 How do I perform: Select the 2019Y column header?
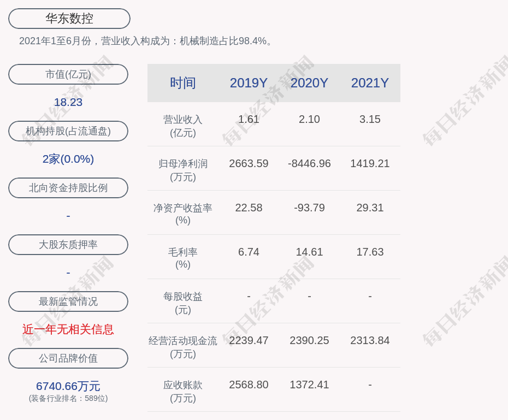pos(249,83)
